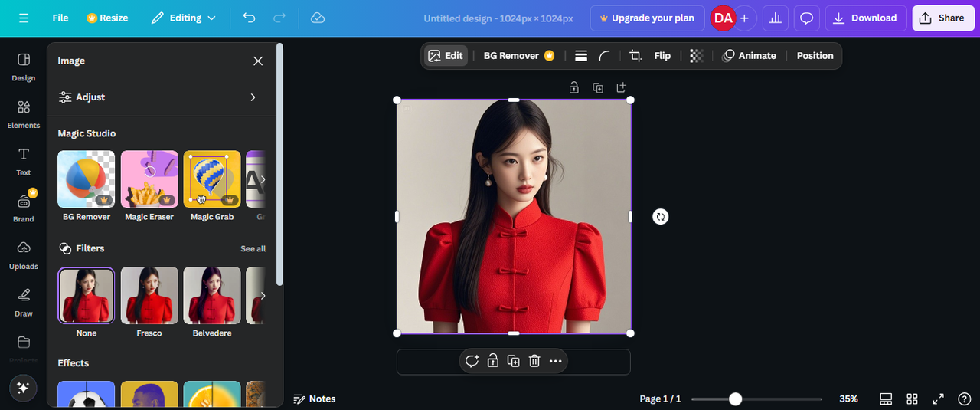980x410 pixels.
Task: Close the Image panel
Action: (x=258, y=61)
